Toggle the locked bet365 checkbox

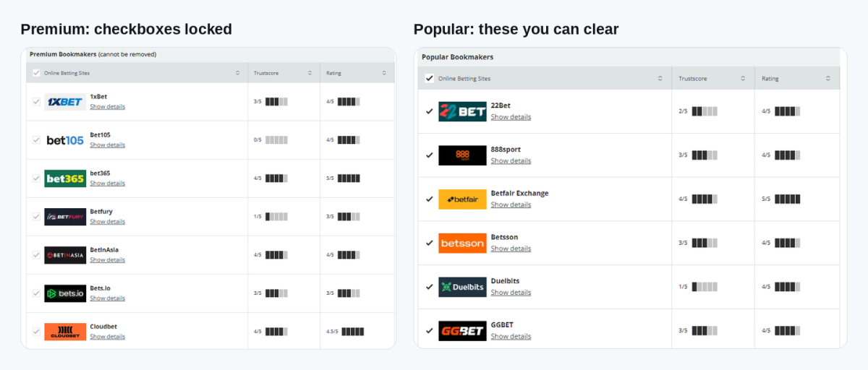[x=36, y=178]
